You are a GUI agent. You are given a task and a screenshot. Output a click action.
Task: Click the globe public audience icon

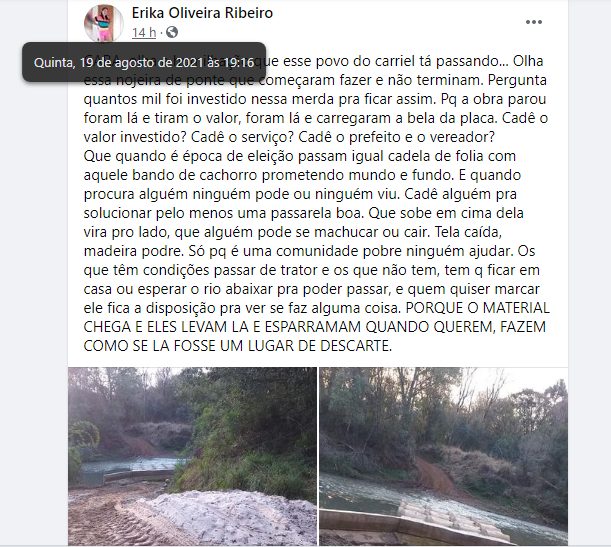click(x=172, y=32)
